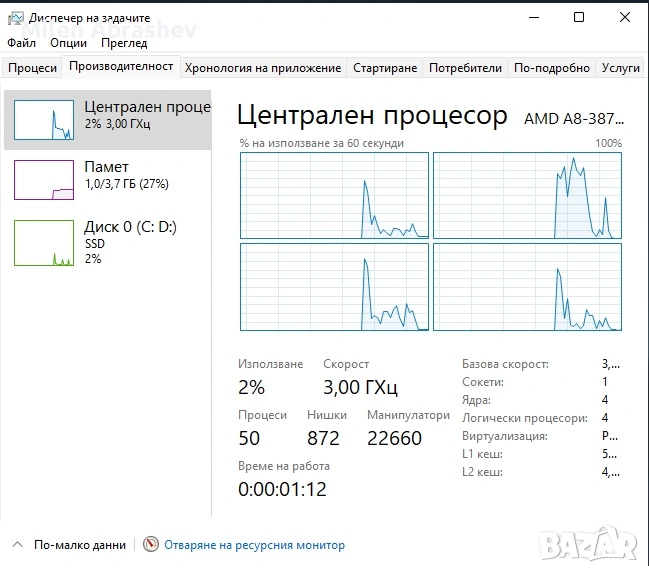This screenshot has width=649, height=573.
Task: Select the CPU mini graph thumbnail
Action: (44, 120)
